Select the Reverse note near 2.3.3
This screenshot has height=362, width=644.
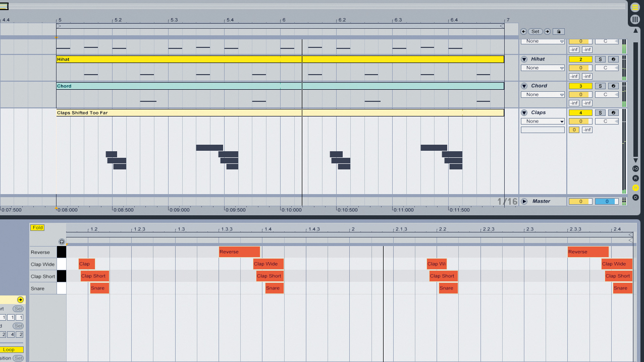pos(588,252)
